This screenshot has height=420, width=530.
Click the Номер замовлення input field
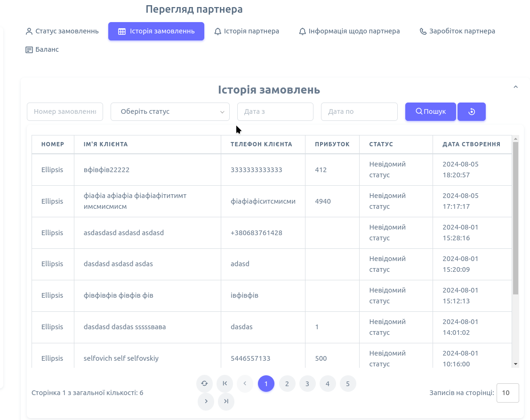coord(65,112)
